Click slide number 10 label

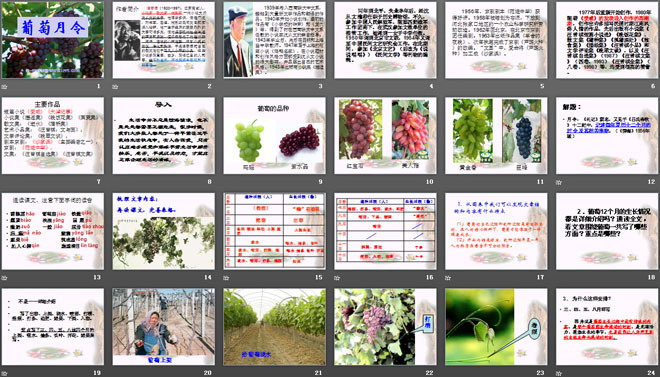pyautogui.click(x=429, y=182)
